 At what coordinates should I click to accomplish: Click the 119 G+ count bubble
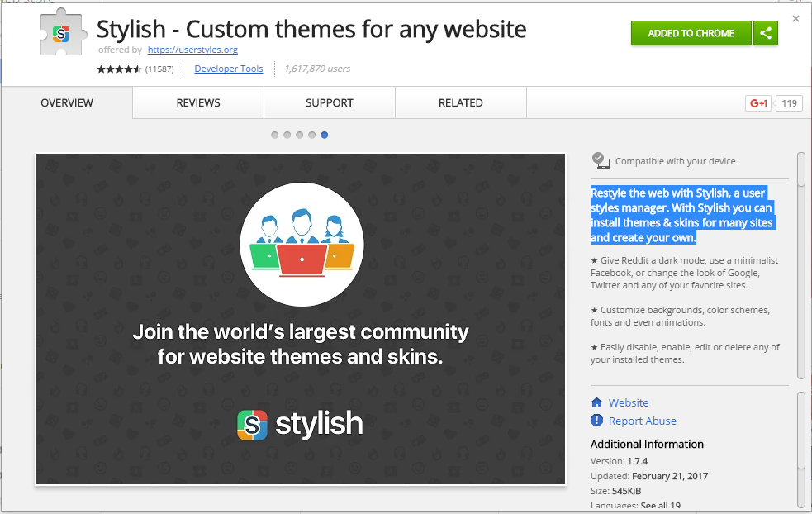tap(789, 103)
